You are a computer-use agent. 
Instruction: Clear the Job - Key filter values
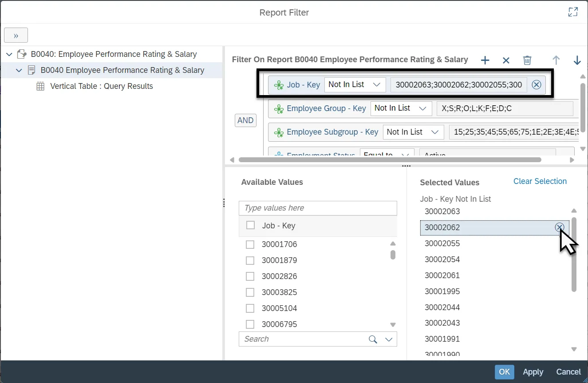(x=537, y=85)
